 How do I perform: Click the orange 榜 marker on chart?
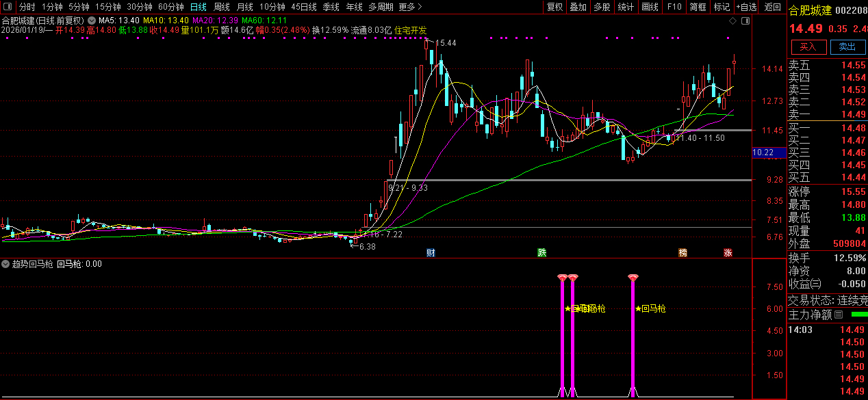(x=682, y=252)
